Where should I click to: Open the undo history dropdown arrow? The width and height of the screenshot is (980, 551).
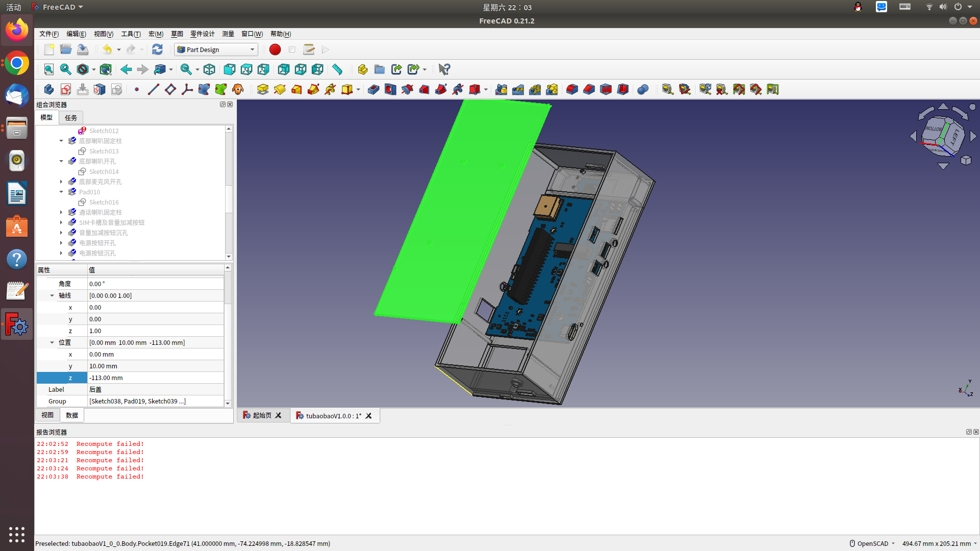click(119, 49)
